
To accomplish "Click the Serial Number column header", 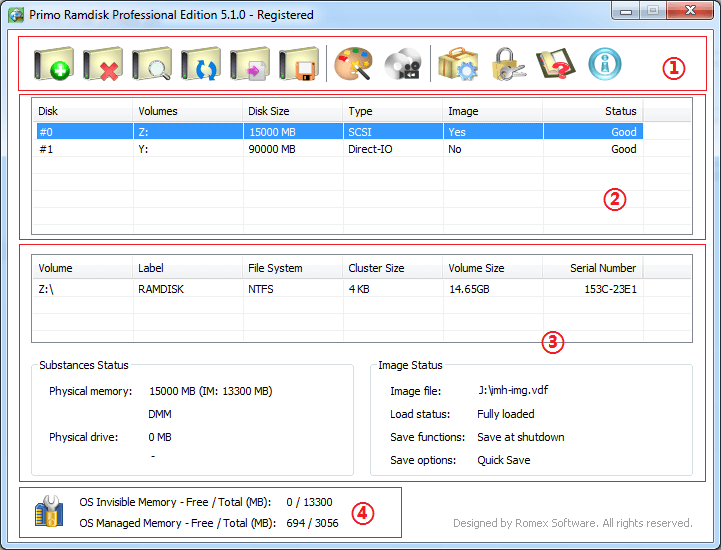I will [x=593, y=268].
